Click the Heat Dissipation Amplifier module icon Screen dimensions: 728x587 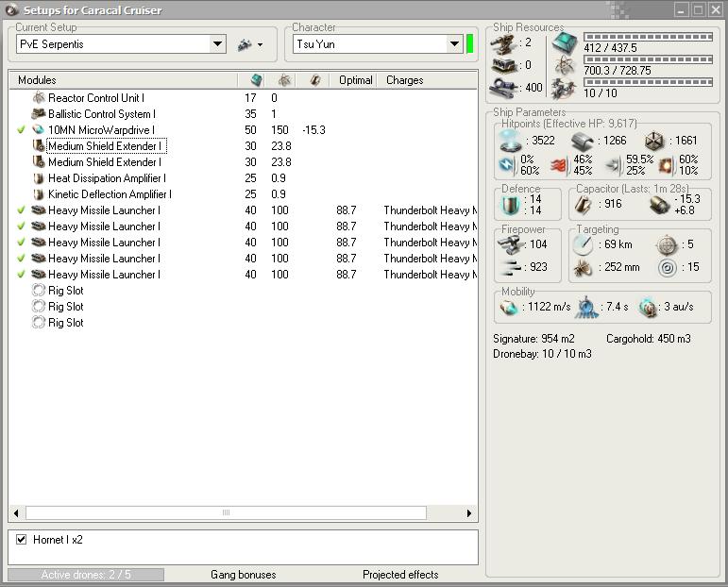[38, 178]
